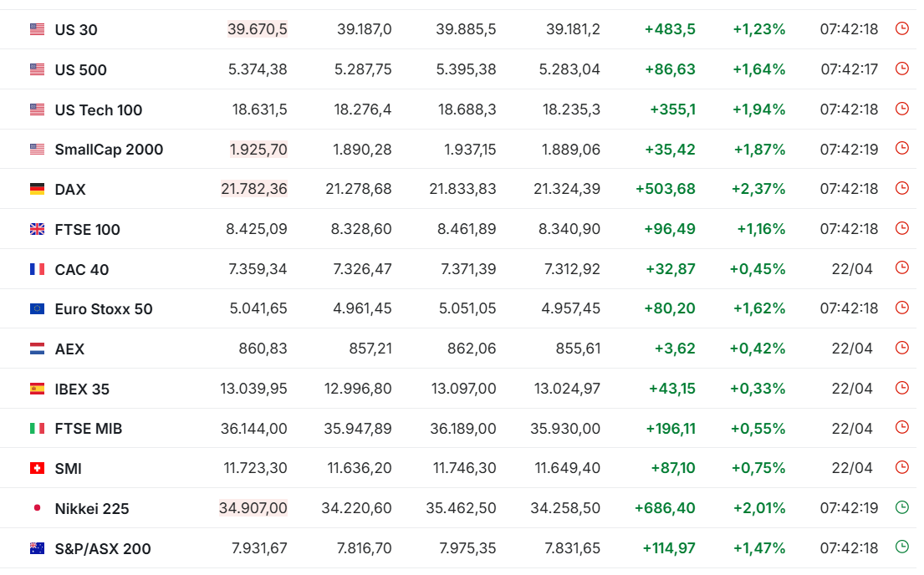The height and width of the screenshot is (575, 924).
Task: Open the US Tech 100 index link
Action: [x=99, y=110]
